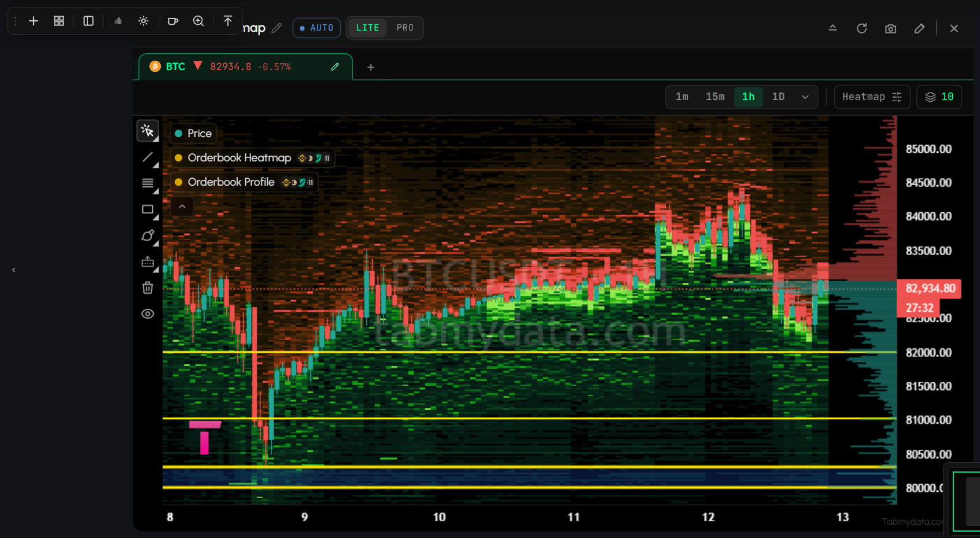Click the plus add-widget icon in top toolbar
This screenshot has height=538, width=980.
tap(34, 21)
